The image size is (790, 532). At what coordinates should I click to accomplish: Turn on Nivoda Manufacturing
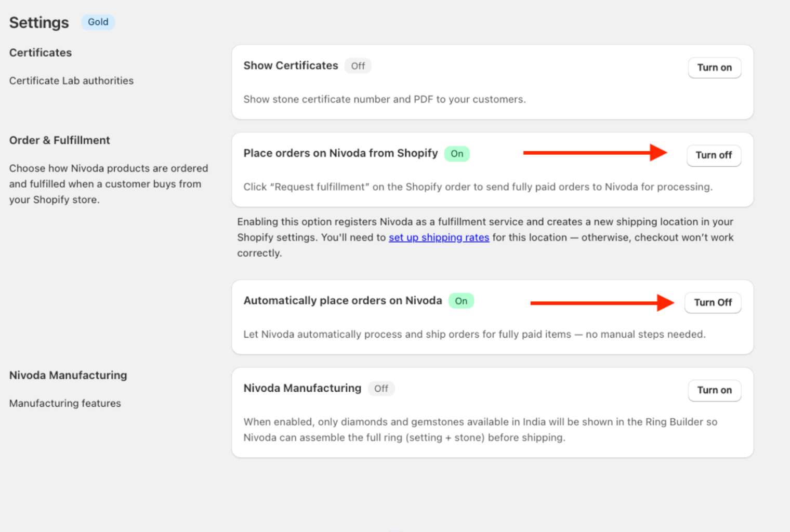[x=714, y=390]
